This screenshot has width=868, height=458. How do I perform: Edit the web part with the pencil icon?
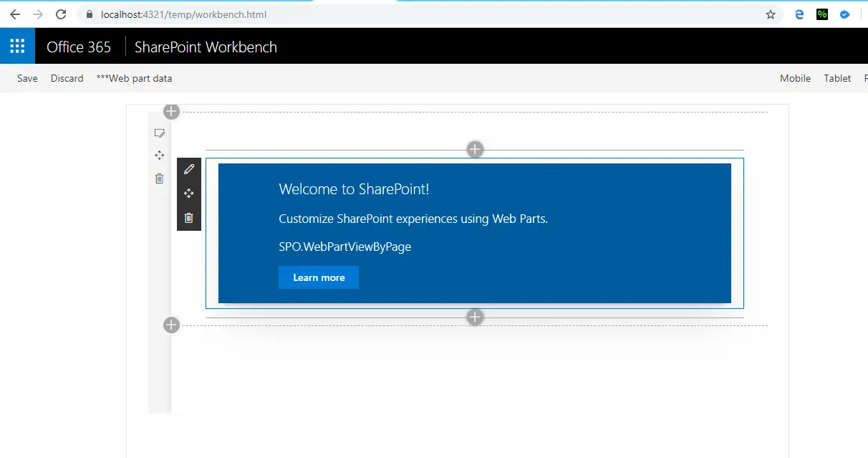coord(189,169)
